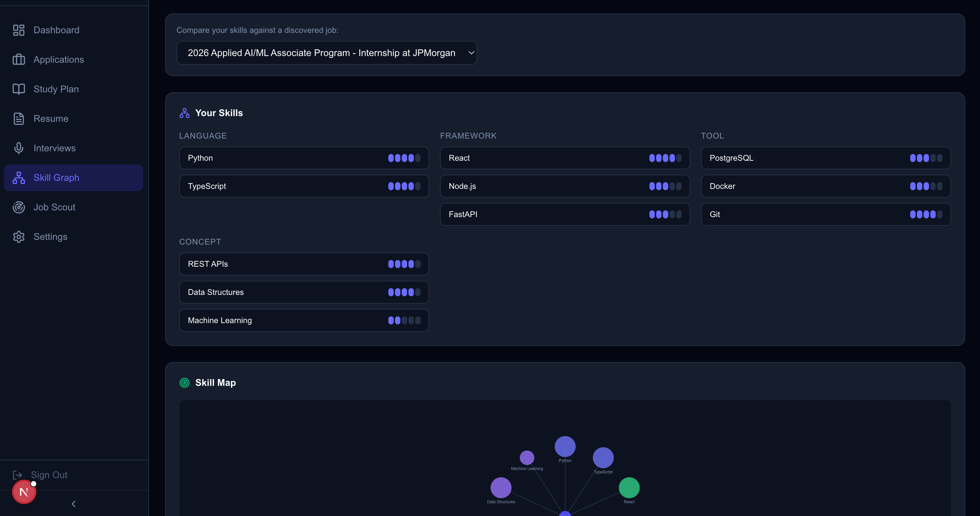Click the red N avatar badge

coord(24,492)
